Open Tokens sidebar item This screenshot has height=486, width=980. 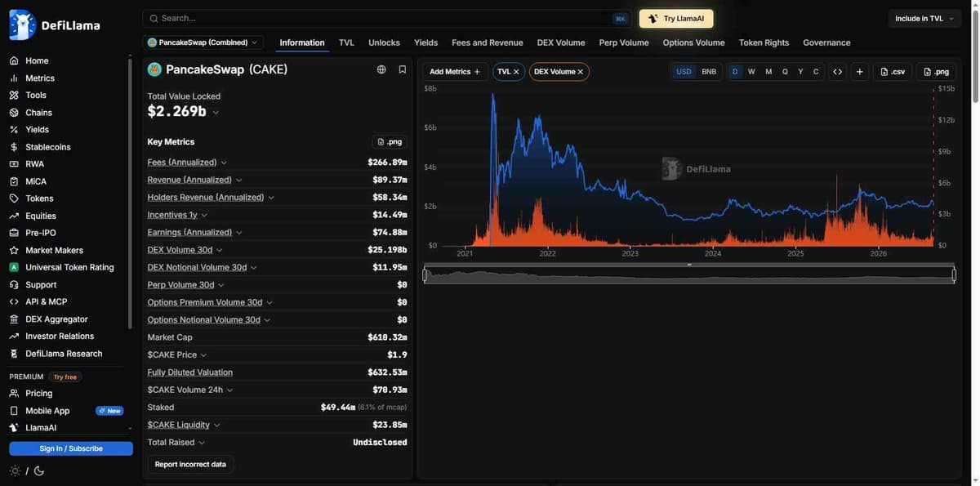[39, 198]
